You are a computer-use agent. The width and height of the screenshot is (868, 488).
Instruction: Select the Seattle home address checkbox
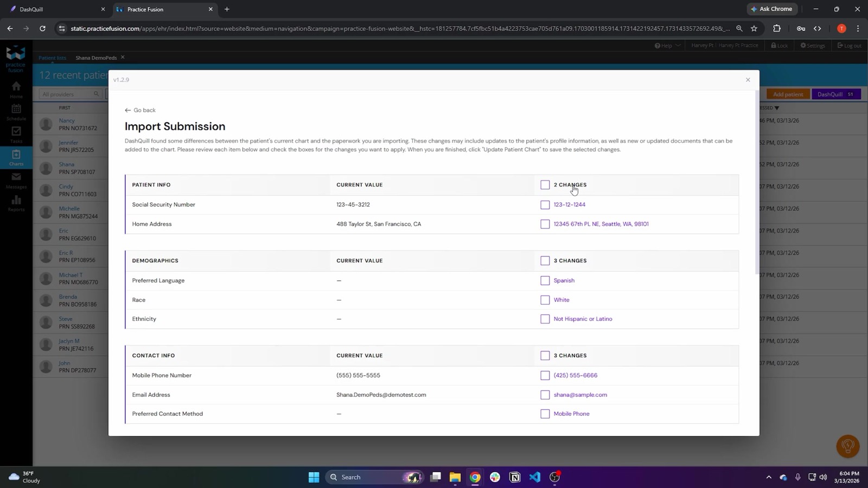click(545, 224)
